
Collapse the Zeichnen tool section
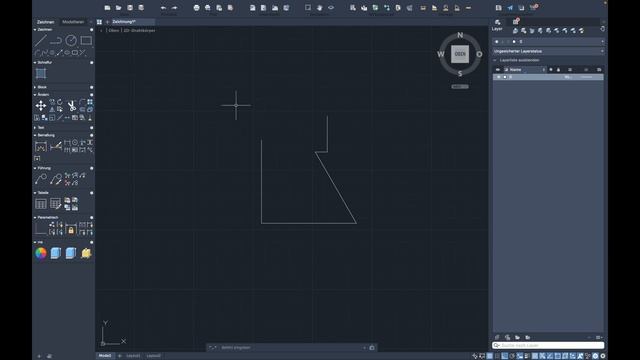35,30
